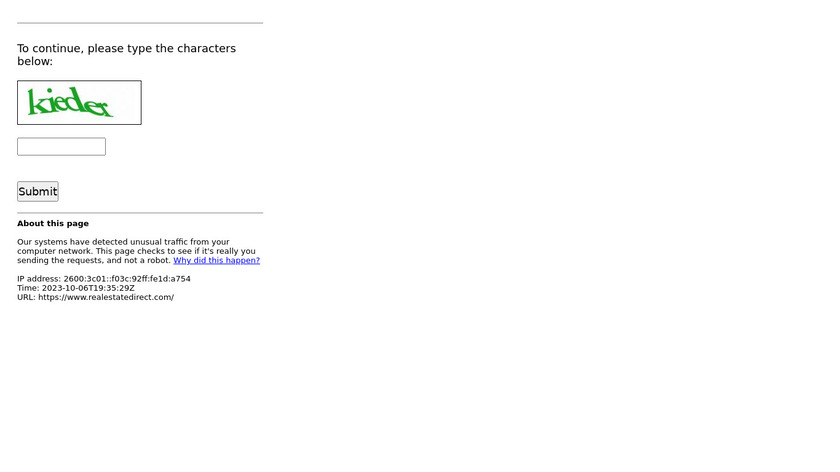Click the horizontal divider below the Submit button
Image resolution: width=840 pixels, height=472 pixels.
(140, 213)
